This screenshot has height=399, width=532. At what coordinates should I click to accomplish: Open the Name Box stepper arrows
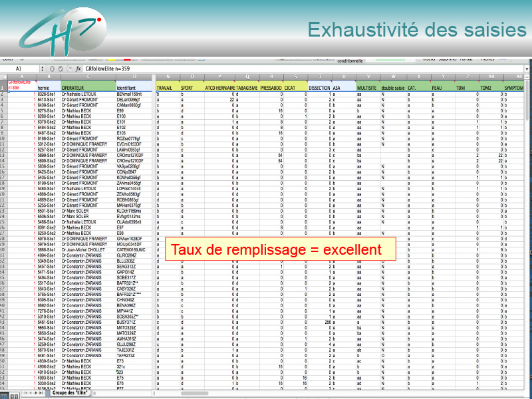click(43, 68)
